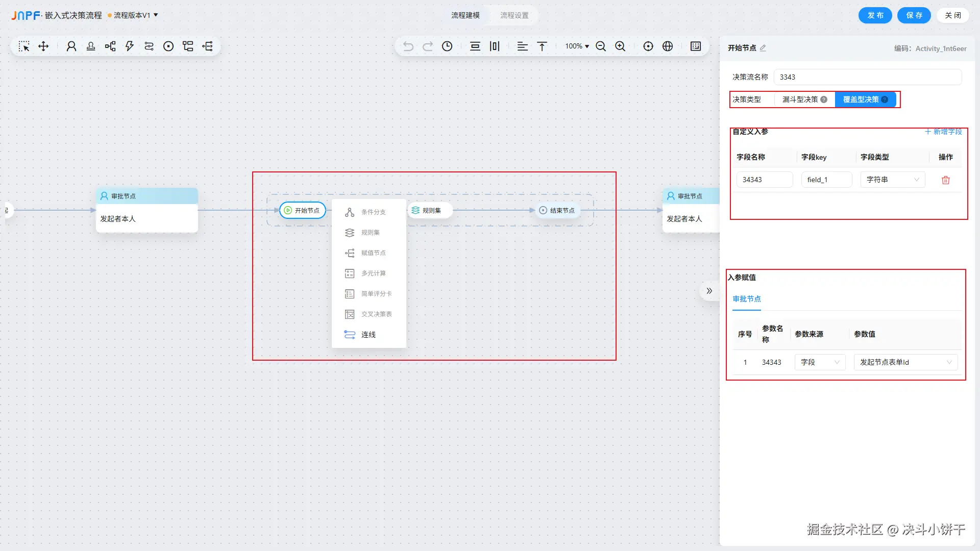Delete field row with trash icon

(945, 180)
